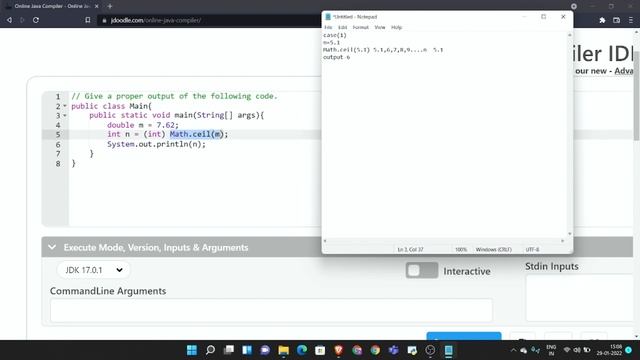640x360 pixels.
Task: Click the Notepad vertical scrollbar up arrow
Action: (570, 35)
